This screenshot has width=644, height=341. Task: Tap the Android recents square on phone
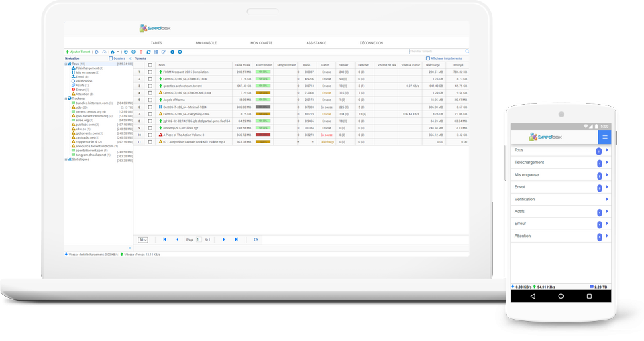[x=589, y=296]
